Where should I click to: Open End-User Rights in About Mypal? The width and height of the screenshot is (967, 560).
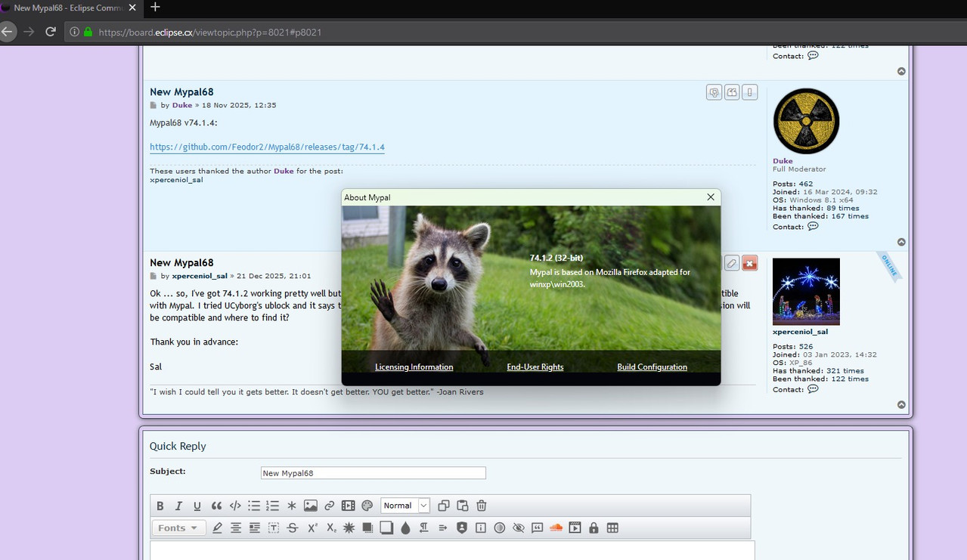click(x=535, y=367)
